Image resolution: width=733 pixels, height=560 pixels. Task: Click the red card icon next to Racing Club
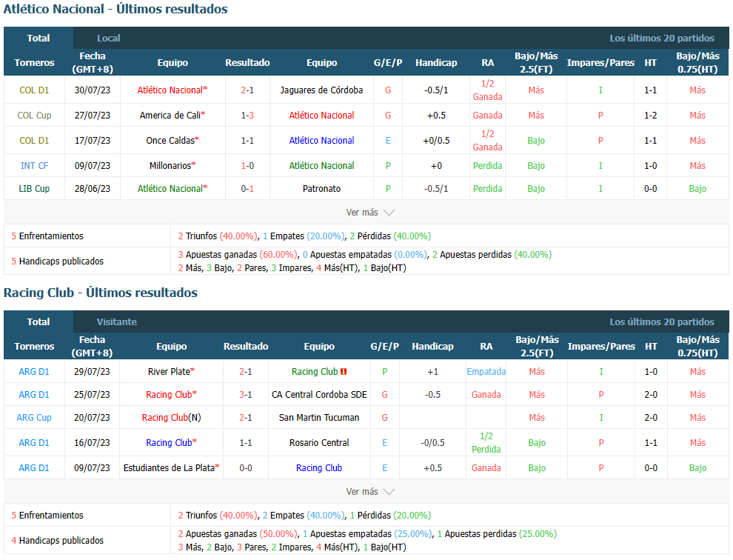(x=344, y=372)
